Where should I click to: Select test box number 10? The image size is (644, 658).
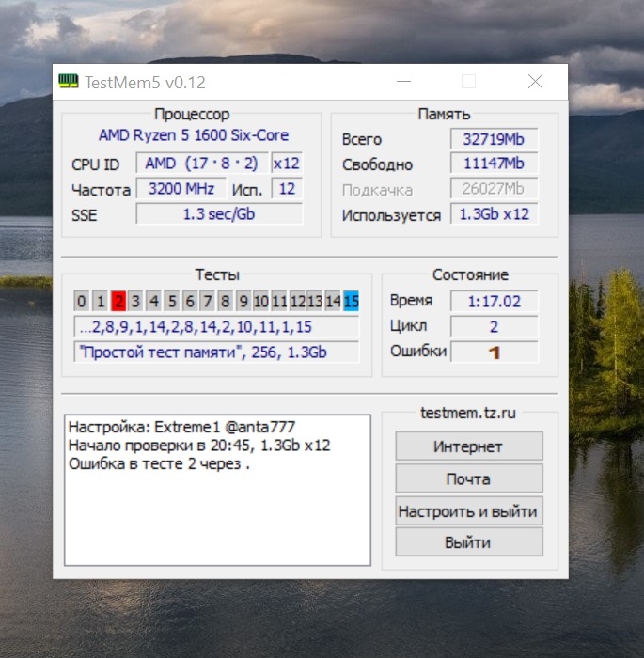(261, 301)
